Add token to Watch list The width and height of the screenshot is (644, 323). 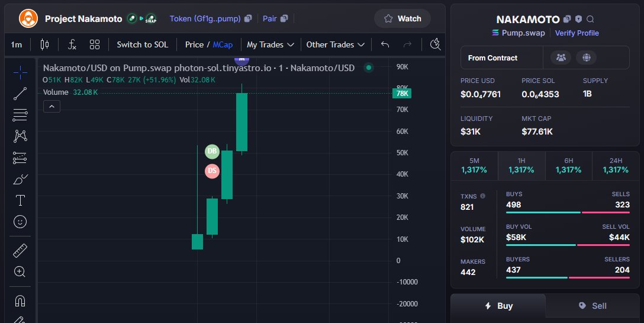pos(402,18)
